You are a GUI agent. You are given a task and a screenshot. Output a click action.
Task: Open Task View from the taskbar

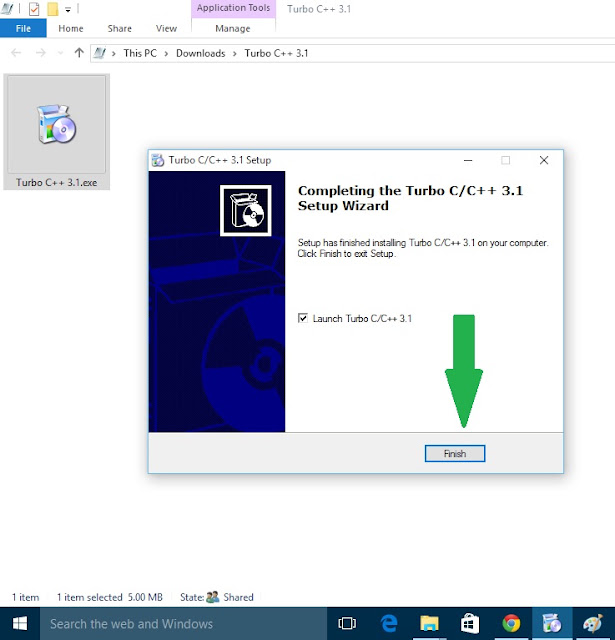(347, 623)
